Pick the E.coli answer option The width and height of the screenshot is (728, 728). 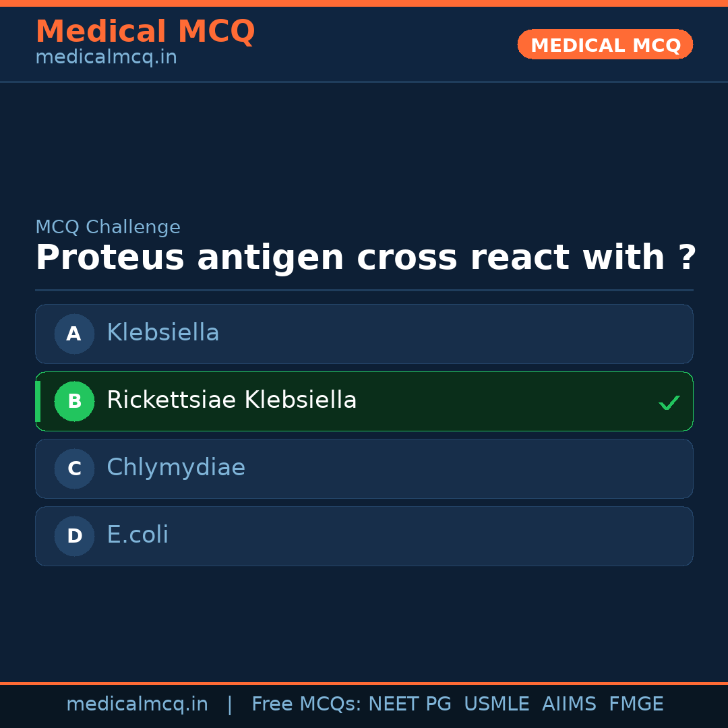click(x=138, y=535)
